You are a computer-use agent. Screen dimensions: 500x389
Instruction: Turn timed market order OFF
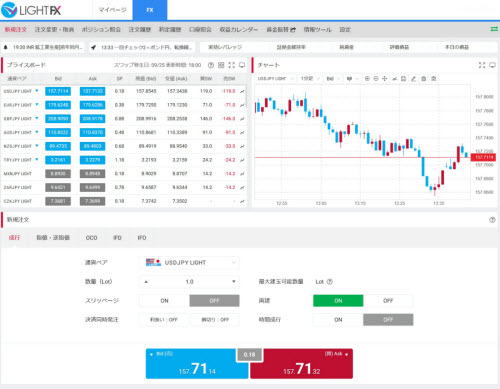click(388, 320)
